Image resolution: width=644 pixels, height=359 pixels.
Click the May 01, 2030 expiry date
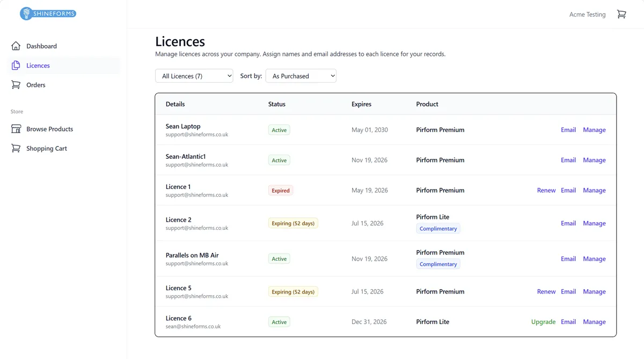point(370,130)
